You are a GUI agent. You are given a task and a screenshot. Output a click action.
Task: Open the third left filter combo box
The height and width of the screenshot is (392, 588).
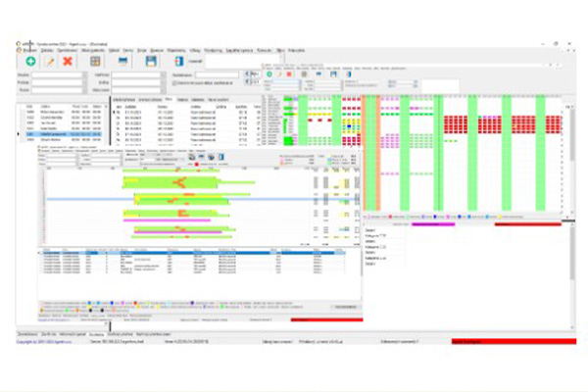61,90
